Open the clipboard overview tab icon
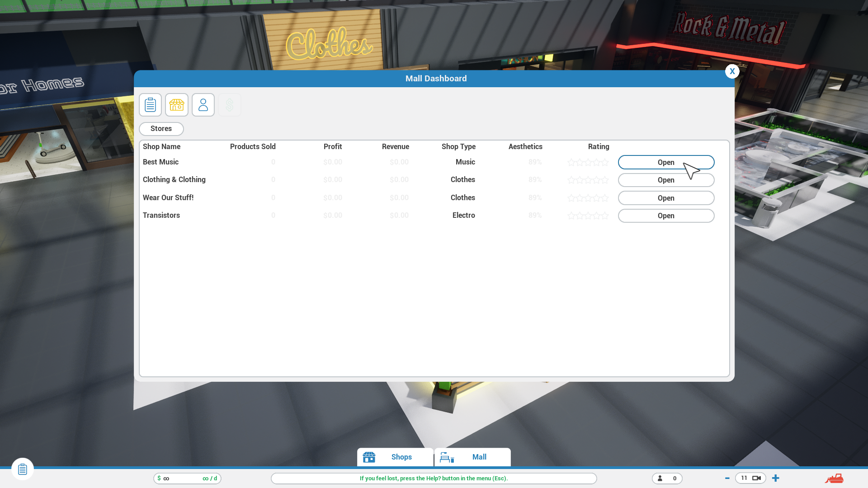Screen dimensions: 868x488 pos(150,105)
